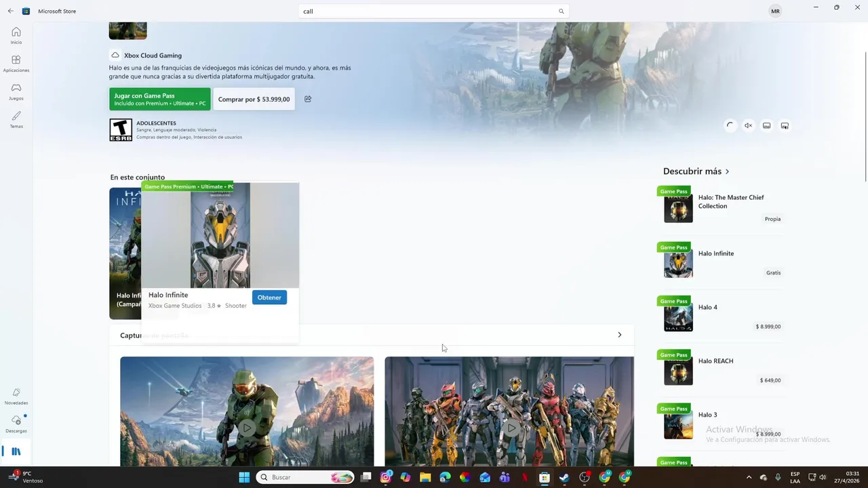Click Jugar con Game Pass button
868x488 pixels.
tap(160, 99)
